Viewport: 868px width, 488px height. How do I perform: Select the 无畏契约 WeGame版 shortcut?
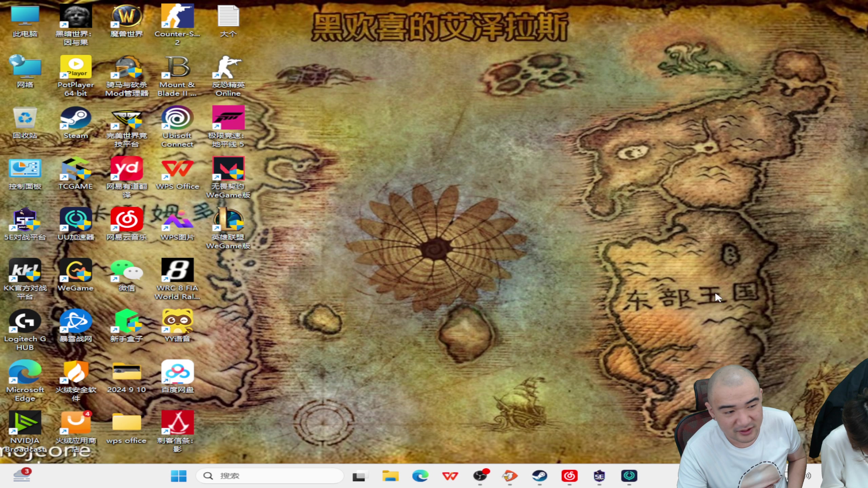tap(228, 177)
